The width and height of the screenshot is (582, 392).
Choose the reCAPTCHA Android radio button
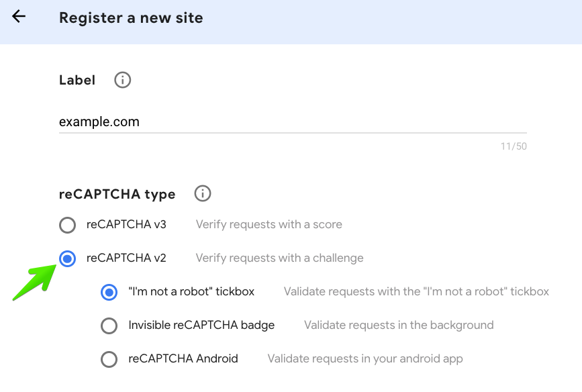109,359
